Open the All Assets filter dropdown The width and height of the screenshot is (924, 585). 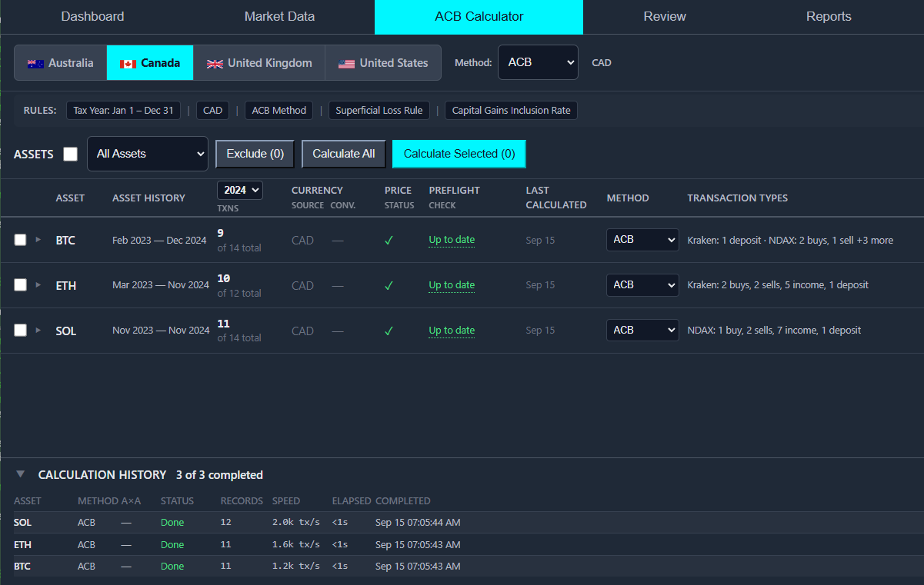148,154
